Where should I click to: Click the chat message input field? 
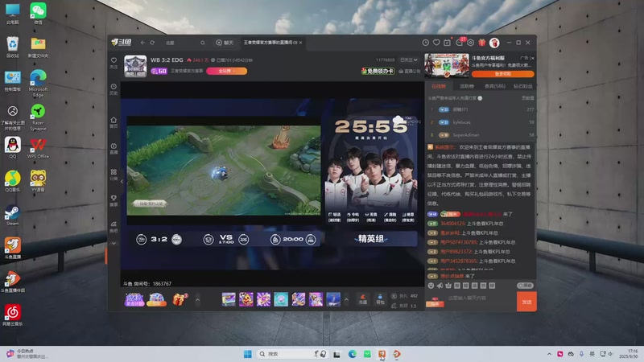481,298
